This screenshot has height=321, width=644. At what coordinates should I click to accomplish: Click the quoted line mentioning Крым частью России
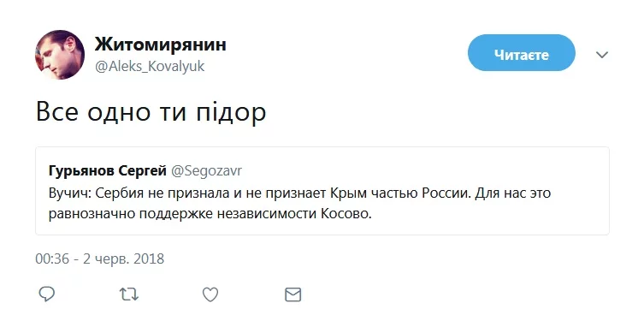(299, 193)
